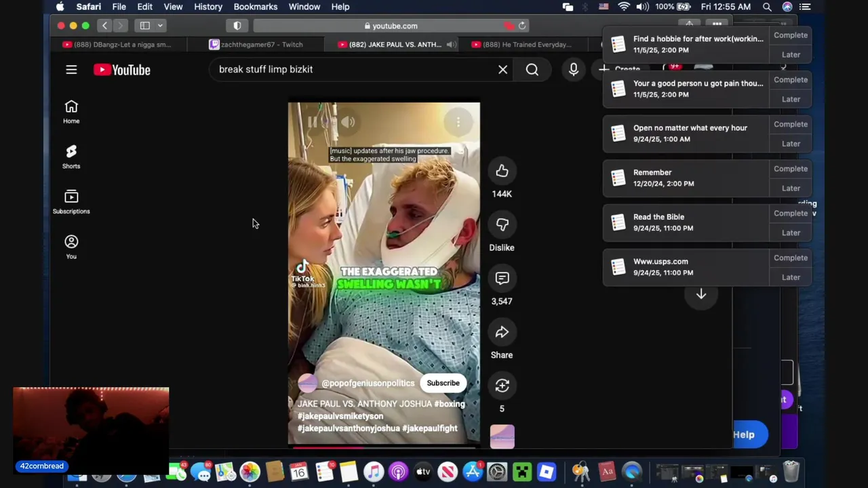Open the Bookmarks menu
The width and height of the screenshot is (868, 488).
[256, 7]
